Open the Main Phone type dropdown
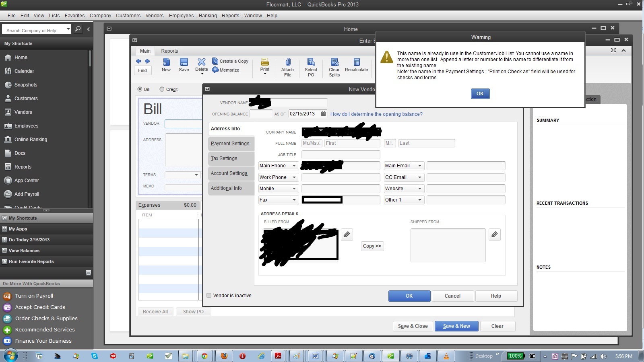This screenshot has height=362, width=644. 294,166
